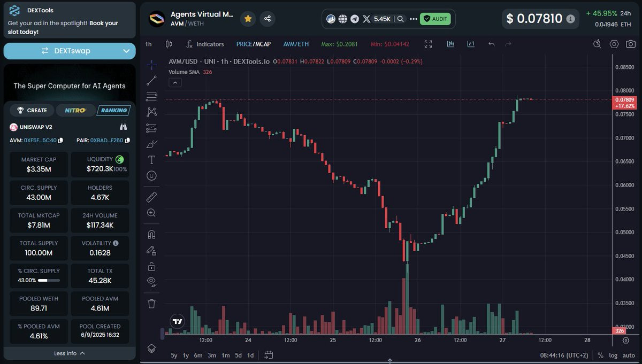Expand the DEXTswap dropdown
This screenshot has width=642, height=364.
point(127,51)
